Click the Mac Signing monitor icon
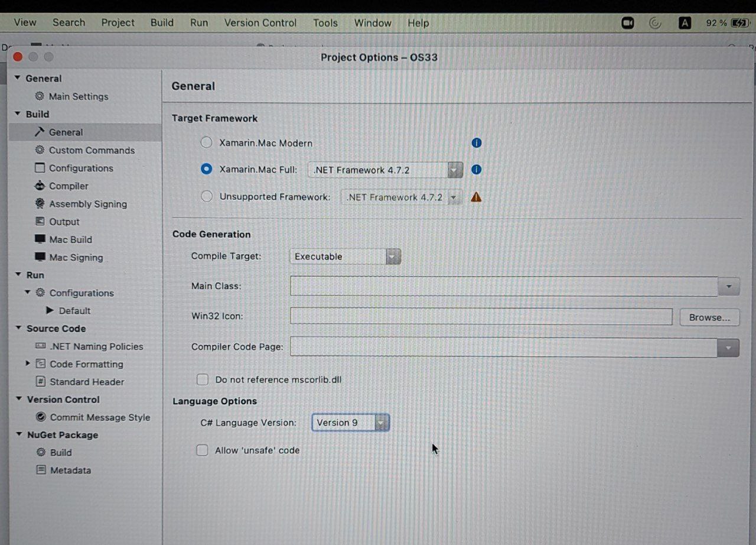The width and height of the screenshot is (756, 545). (40, 257)
